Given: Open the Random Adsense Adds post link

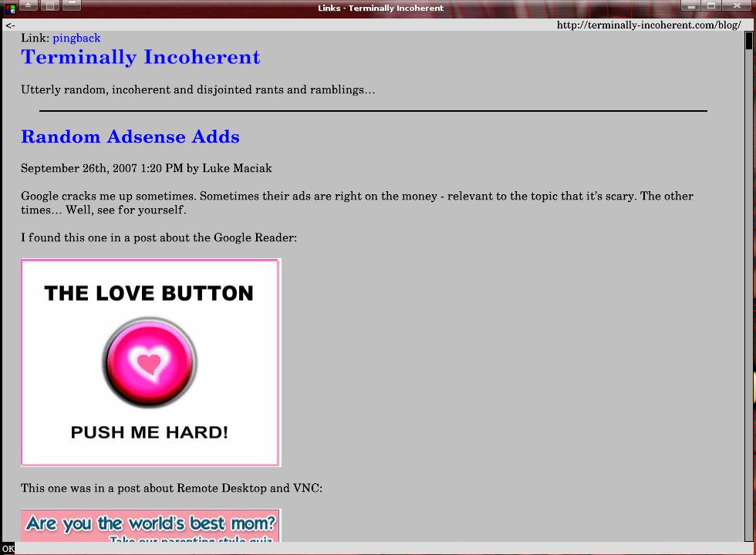Looking at the screenshot, I should (130, 136).
